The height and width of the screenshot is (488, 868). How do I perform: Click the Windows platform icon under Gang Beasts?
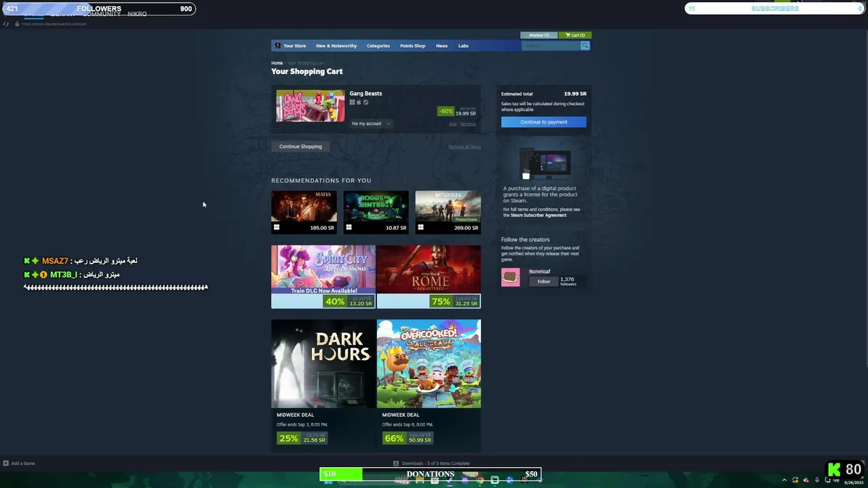352,102
